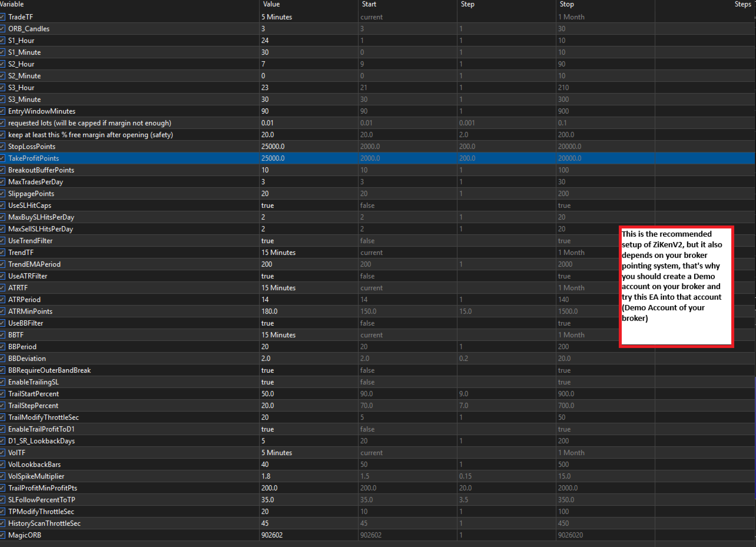Toggle the MaxTradesPerDay checkbox
The width and height of the screenshot is (756, 547).
point(3,182)
